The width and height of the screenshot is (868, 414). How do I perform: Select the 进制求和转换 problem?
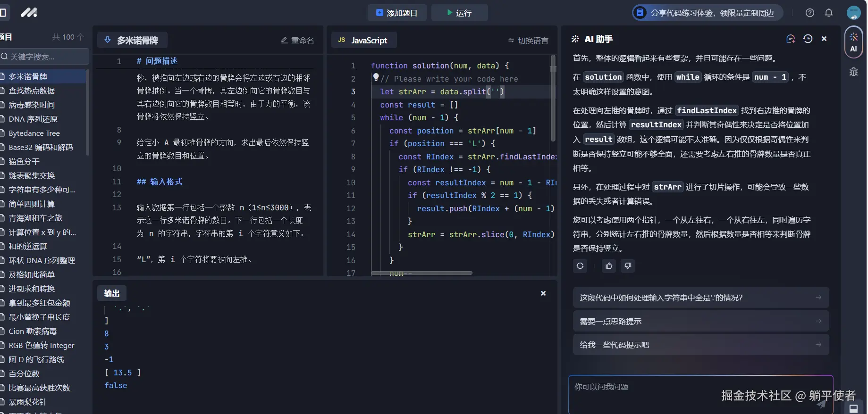42,289
